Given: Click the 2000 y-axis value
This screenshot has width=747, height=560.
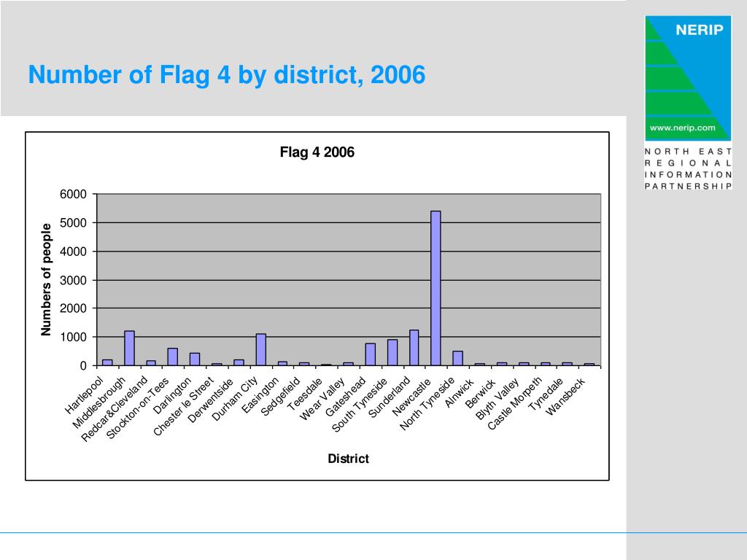Looking at the screenshot, I should [x=74, y=308].
